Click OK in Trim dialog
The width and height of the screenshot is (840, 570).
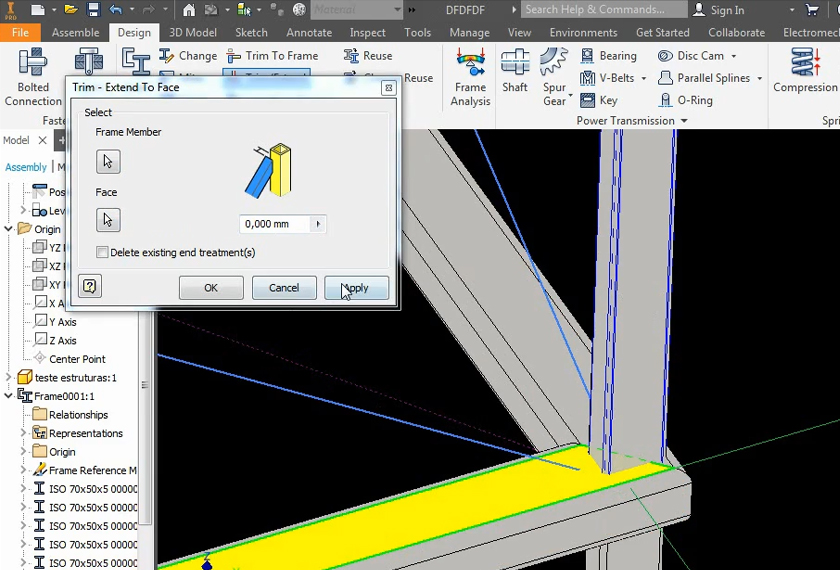211,288
